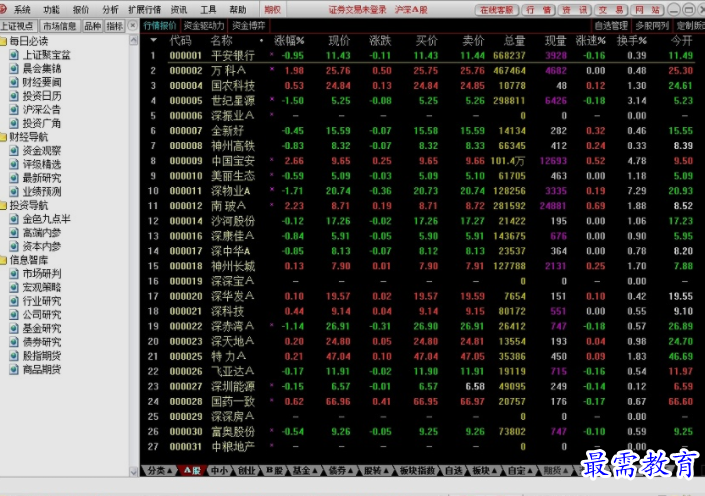Click the 期权 button
This screenshot has height=496, width=705.
(272, 9)
